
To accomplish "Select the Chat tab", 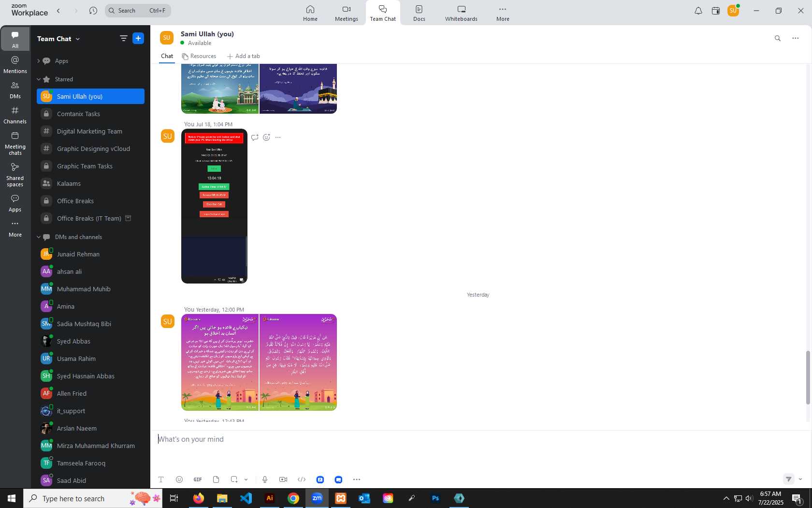I will click(x=167, y=56).
